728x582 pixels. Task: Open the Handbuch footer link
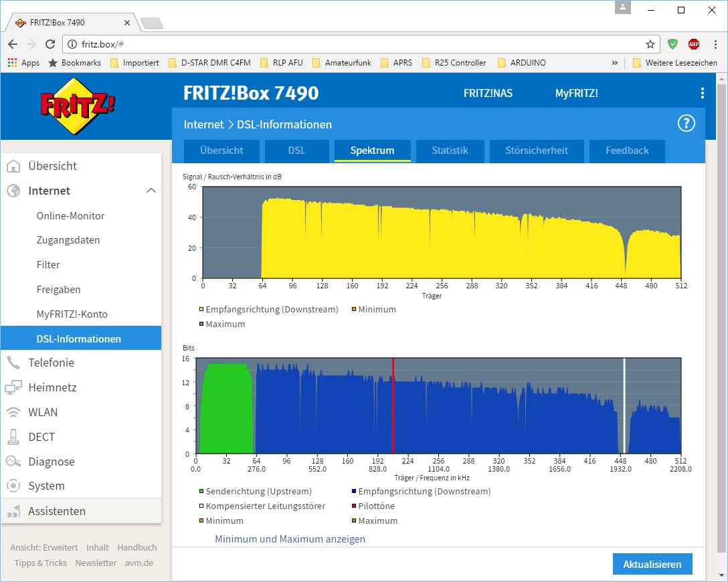137,548
